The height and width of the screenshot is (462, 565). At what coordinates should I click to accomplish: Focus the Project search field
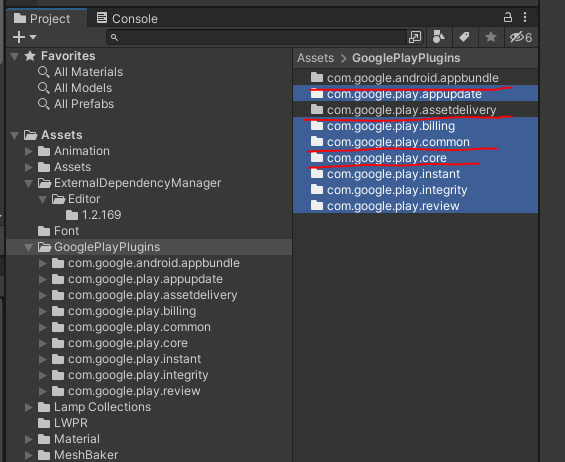pyautogui.click(x=257, y=37)
